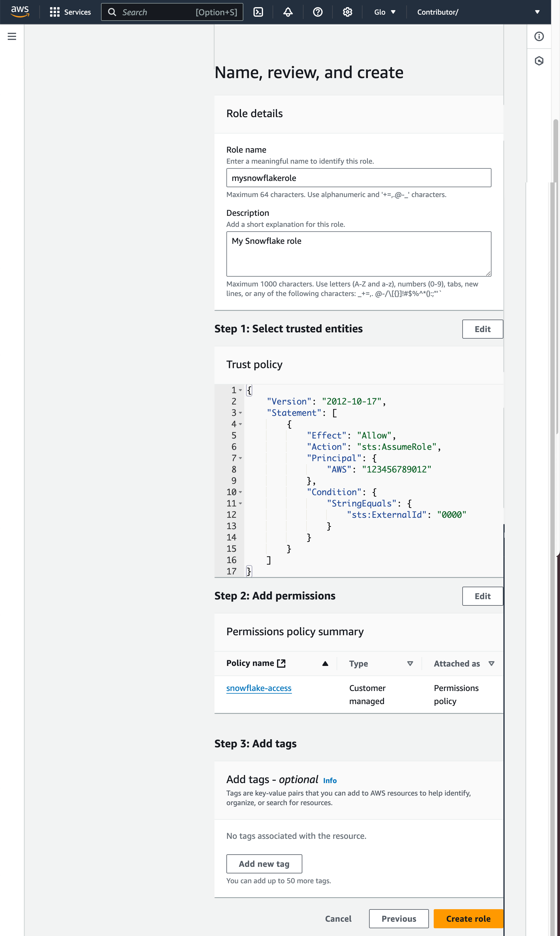Open the Services grid icon

pos(54,12)
